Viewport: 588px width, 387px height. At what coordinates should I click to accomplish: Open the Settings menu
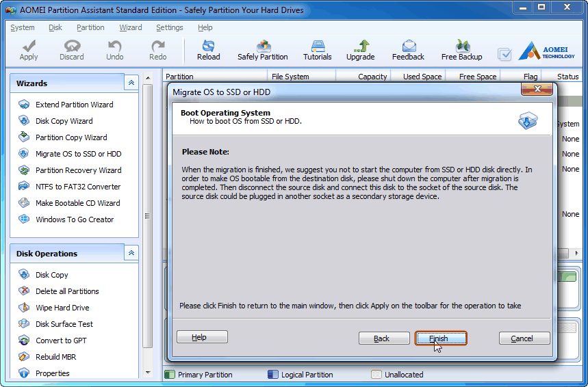point(170,27)
